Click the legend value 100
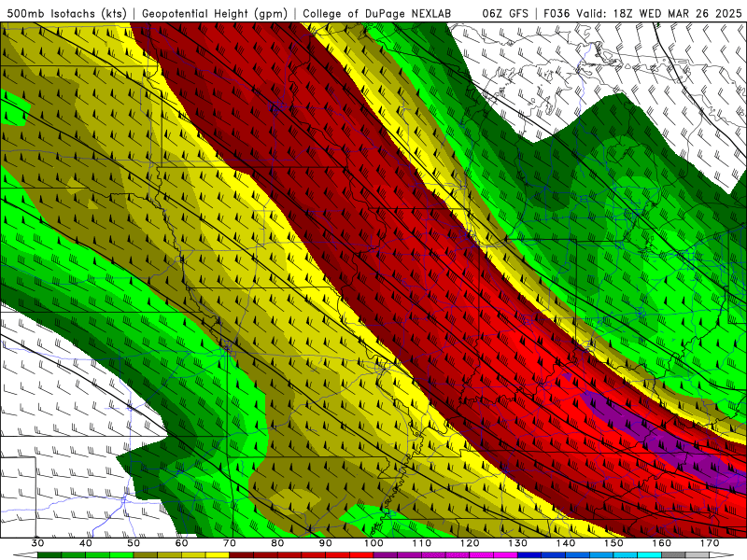This screenshot has height=560, width=747. [373, 543]
